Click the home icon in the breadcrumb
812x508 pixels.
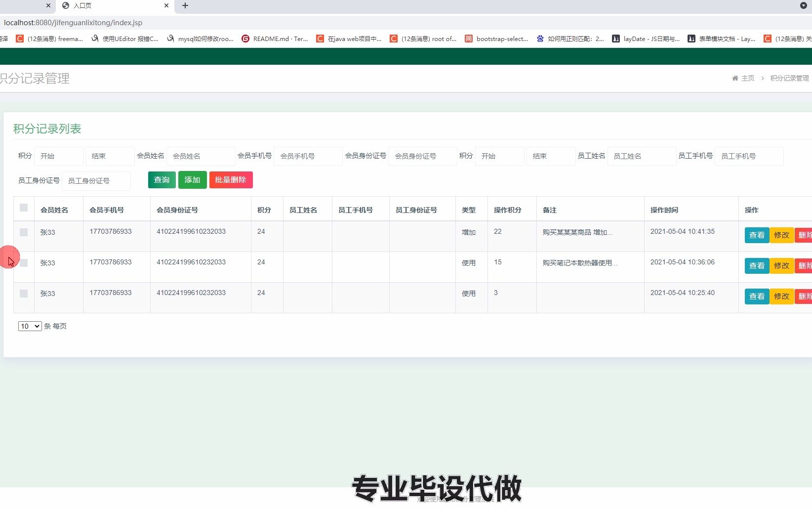(x=734, y=78)
